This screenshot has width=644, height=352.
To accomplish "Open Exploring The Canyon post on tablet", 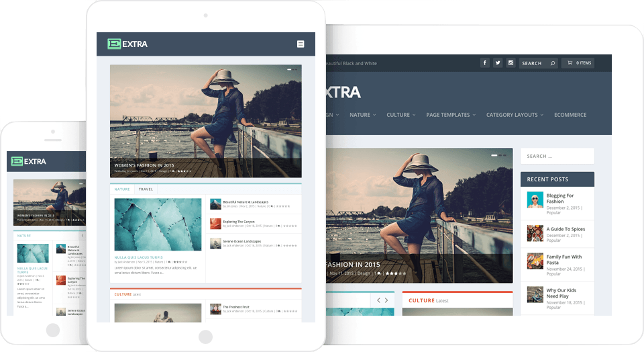I will pyautogui.click(x=239, y=222).
